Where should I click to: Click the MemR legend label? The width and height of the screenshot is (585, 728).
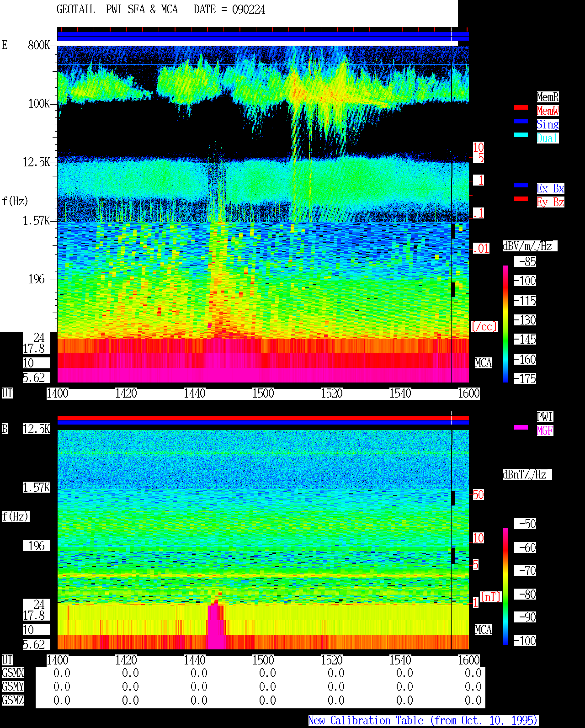click(x=548, y=97)
